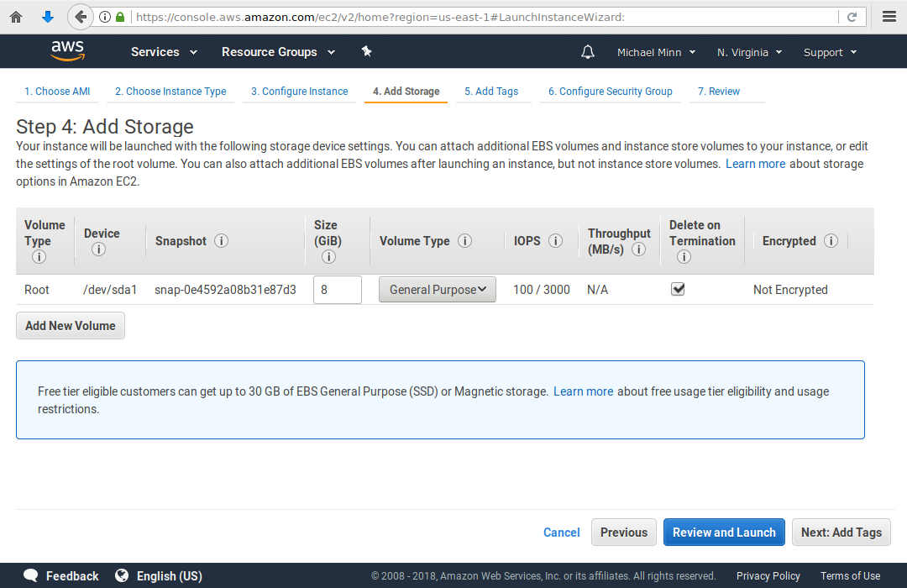Open the notifications bell
907x588 pixels.
[588, 52]
